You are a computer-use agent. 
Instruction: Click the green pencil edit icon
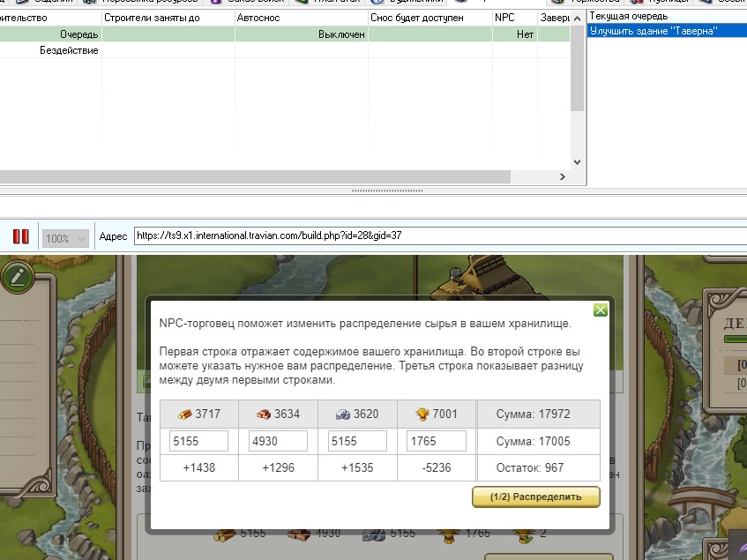(18, 276)
